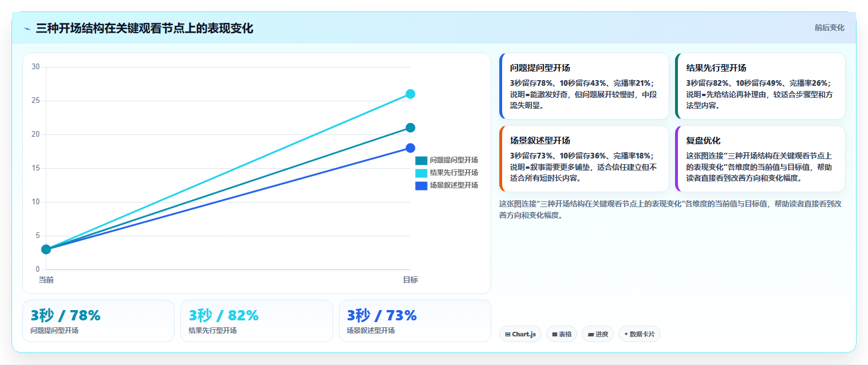Click the 问题提问型开场 legend label
The image size is (868, 365).
tap(454, 160)
